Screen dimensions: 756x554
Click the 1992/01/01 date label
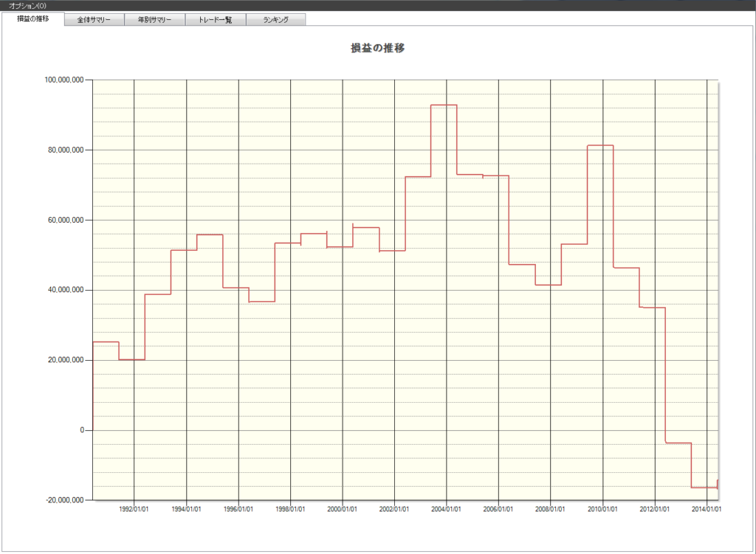[134, 509]
